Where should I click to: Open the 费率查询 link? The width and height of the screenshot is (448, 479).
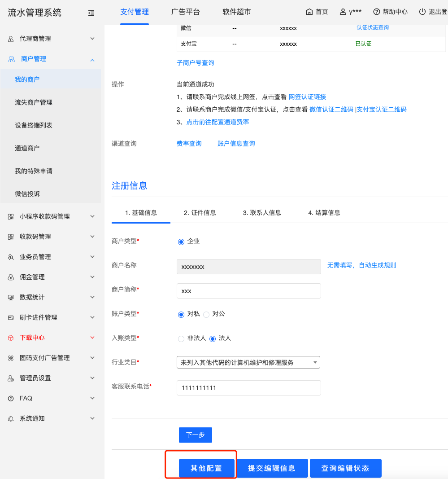tap(189, 144)
